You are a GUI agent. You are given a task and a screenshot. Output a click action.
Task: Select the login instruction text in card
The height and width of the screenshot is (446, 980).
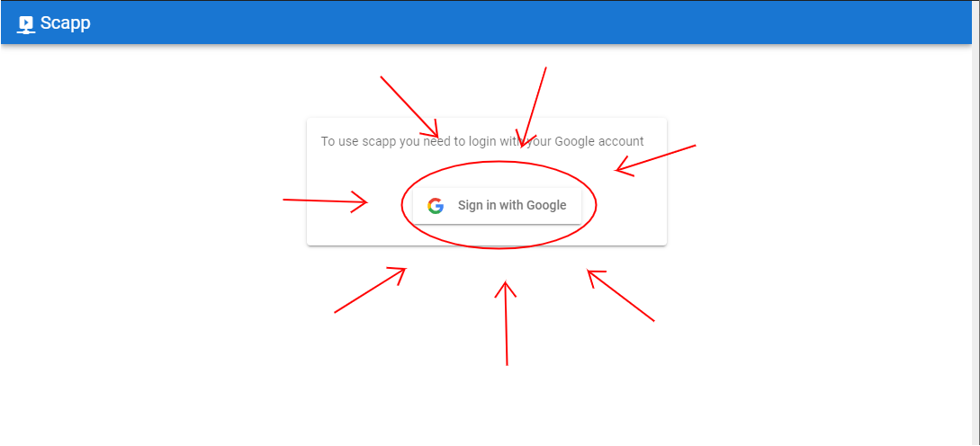481,142
